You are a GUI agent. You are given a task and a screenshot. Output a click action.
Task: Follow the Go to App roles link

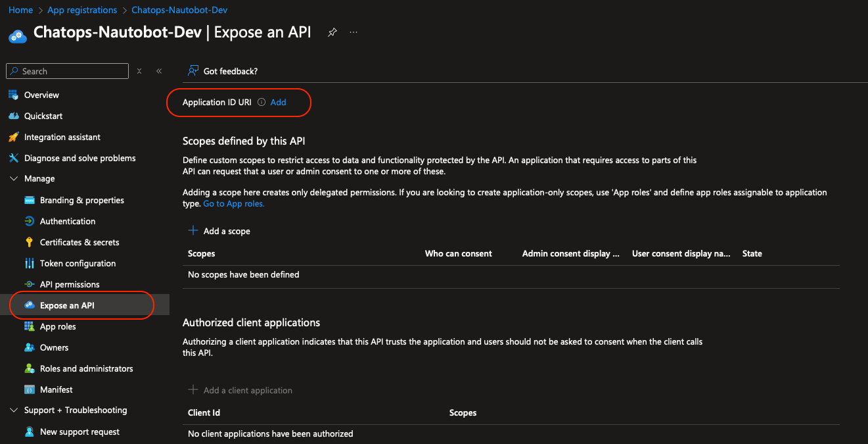coord(233,203)
